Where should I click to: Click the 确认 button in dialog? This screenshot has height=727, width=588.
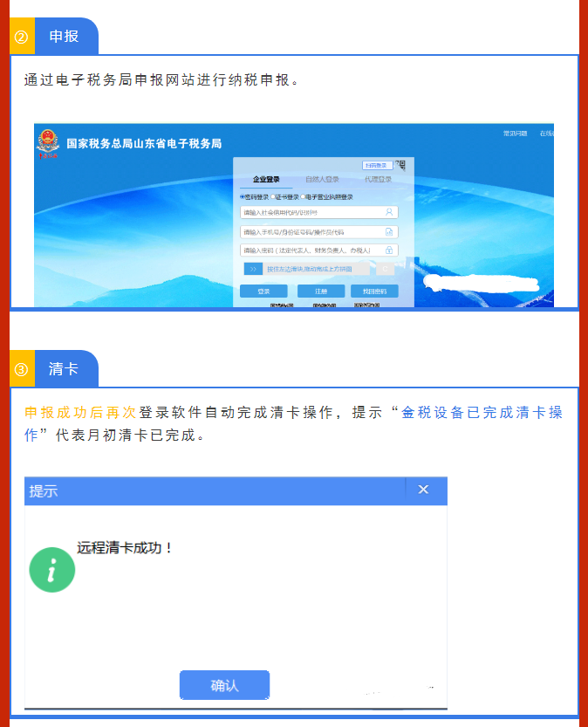pos(225,685)
